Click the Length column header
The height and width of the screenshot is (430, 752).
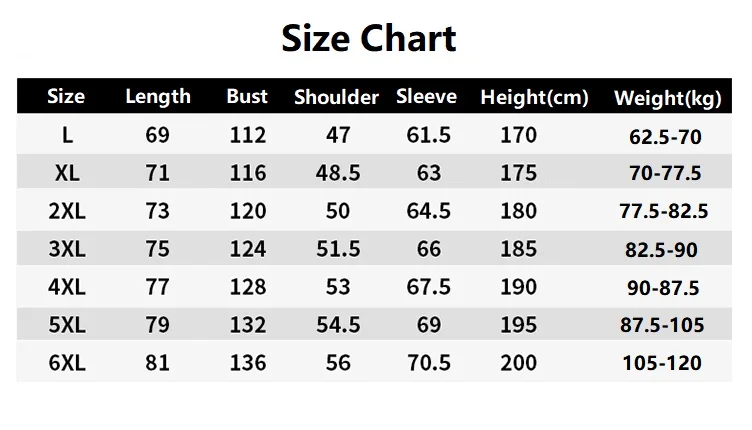[x=158, y=97]
